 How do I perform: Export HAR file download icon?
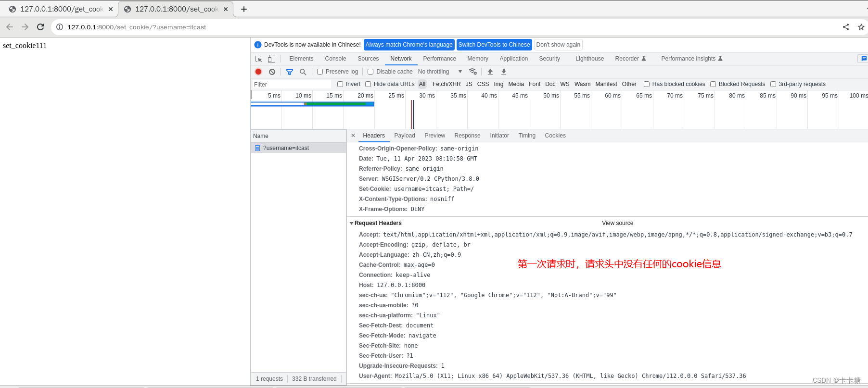tap(504, 72)
